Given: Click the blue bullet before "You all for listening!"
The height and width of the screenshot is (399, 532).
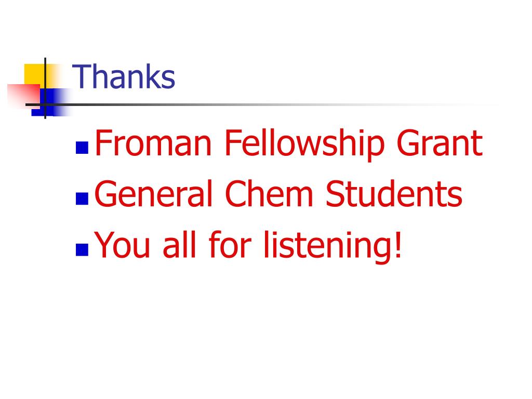Looking at the screenshot, I should click(x=82, y=249).
